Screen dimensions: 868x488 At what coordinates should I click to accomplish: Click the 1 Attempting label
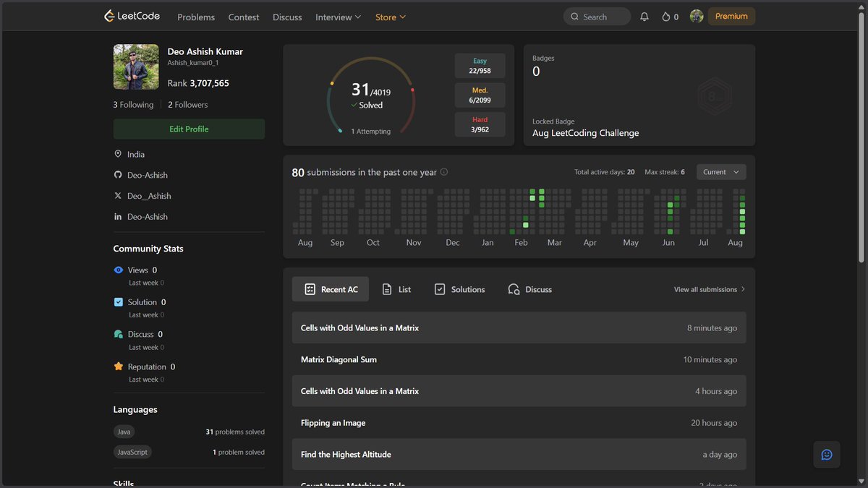pos(371,132)
